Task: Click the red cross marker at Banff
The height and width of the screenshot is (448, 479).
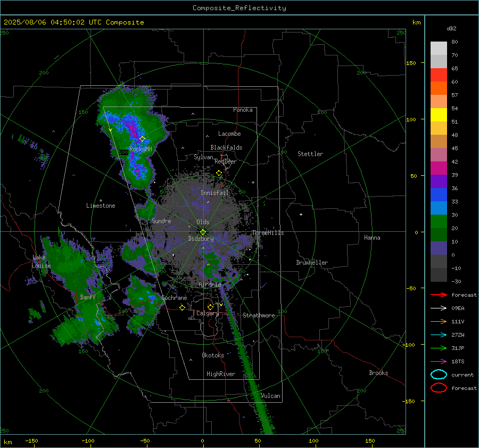Action: click(77, 297)
